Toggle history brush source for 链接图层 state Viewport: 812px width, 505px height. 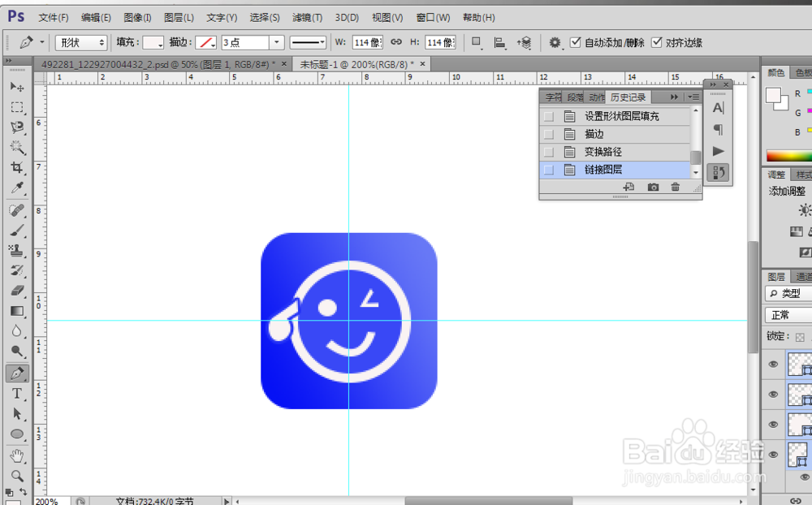pyautogui.click(x=549, y=170)
